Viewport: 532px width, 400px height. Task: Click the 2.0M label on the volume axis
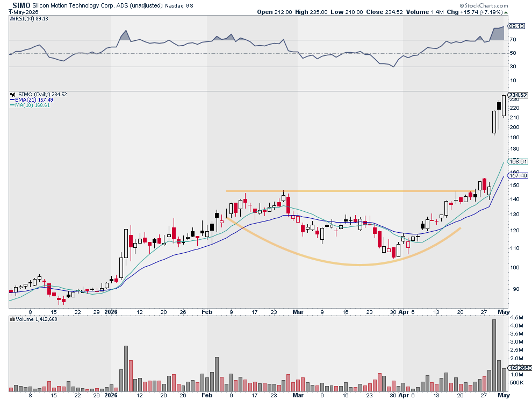pyautogui.click(x=516, y=359)
